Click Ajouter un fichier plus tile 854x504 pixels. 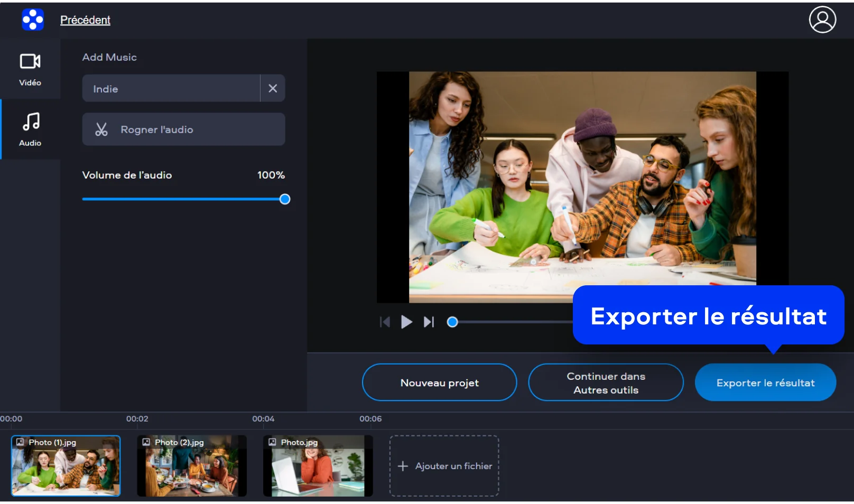coord(444,466)
